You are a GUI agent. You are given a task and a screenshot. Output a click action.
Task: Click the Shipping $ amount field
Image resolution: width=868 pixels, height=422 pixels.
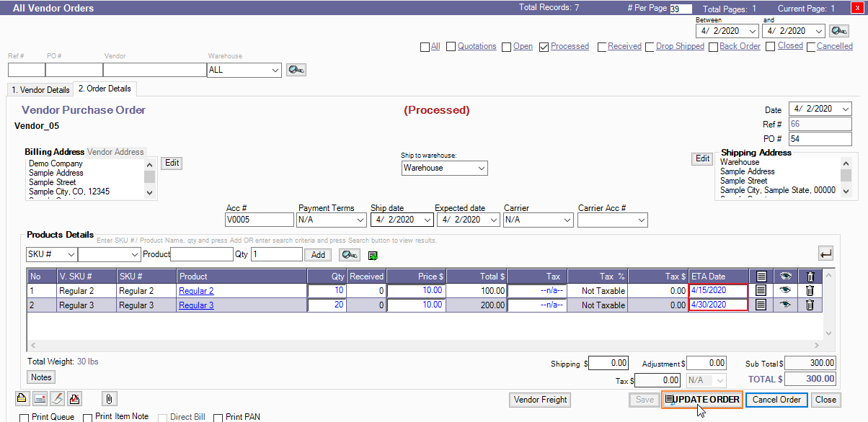[x=610, y=363]
